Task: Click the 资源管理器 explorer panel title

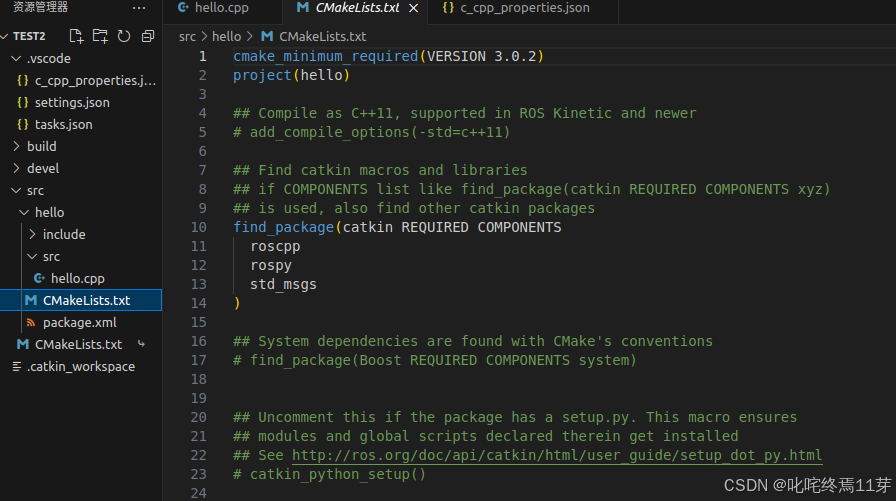Action: point(41,7)
